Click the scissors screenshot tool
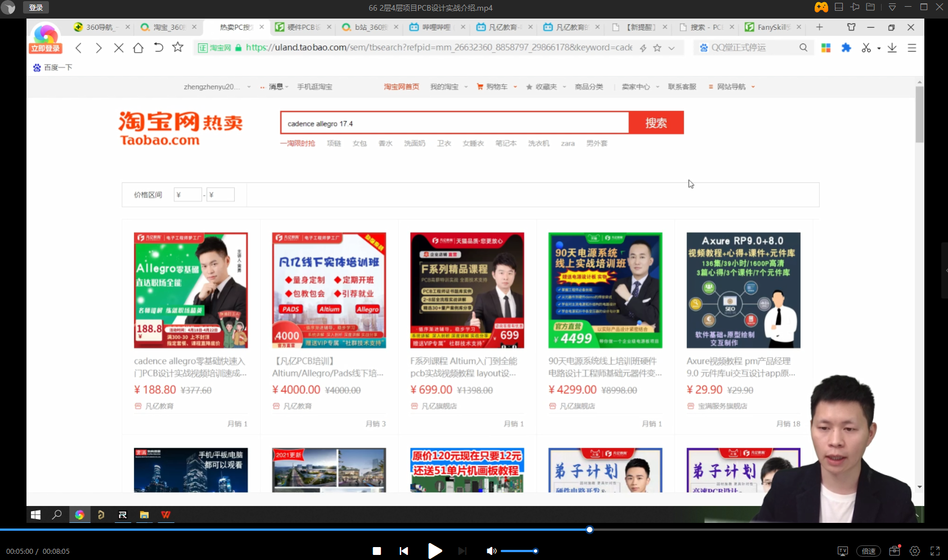The height and width of the screenshot is (560, 948). click(866, 48)
